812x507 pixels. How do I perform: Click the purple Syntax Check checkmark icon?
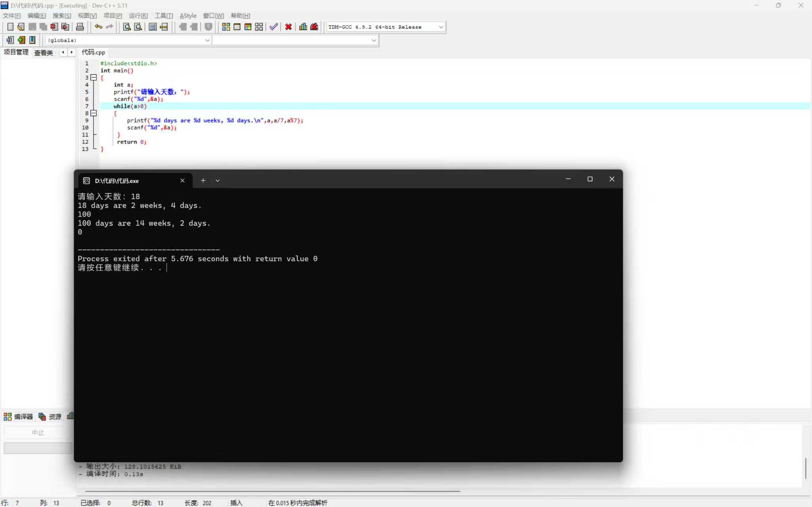click(273, 27)
